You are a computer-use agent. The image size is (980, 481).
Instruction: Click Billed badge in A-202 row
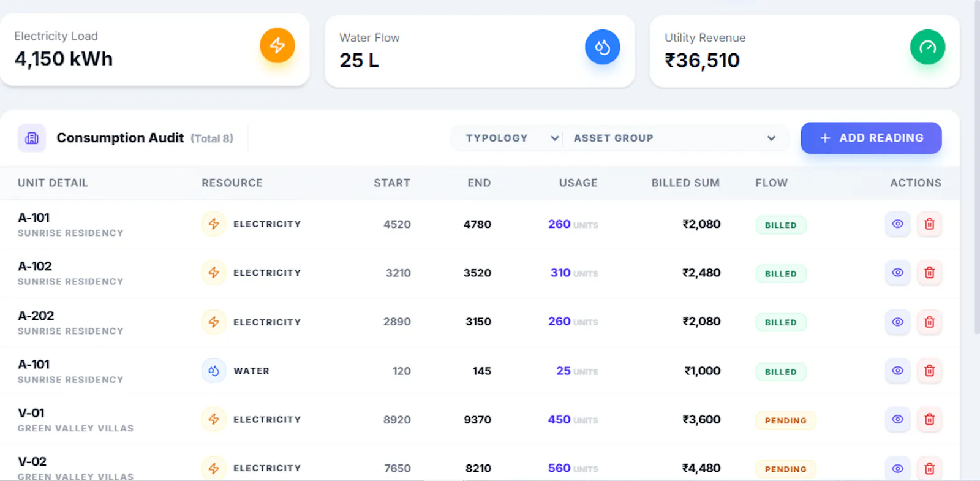point(781,322)
